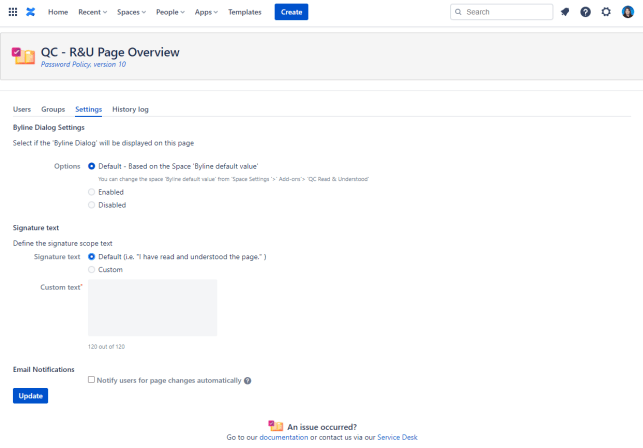This screenshot has width=643, height=448.
Task: Click the search magnifier icon
Action: (x=458, y=12)
